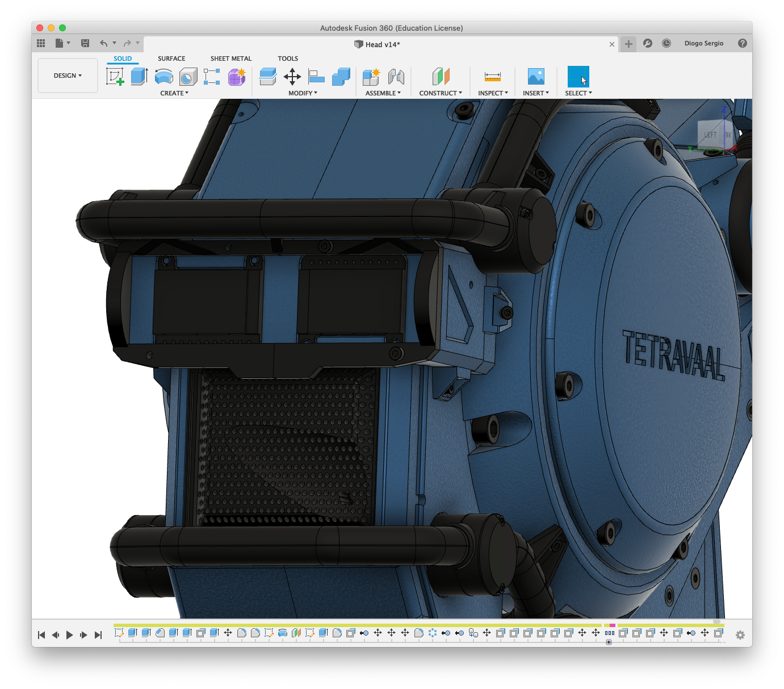Select the Extrude tool
The width and height of the screenshot is (784, 689).
[139, 76]
